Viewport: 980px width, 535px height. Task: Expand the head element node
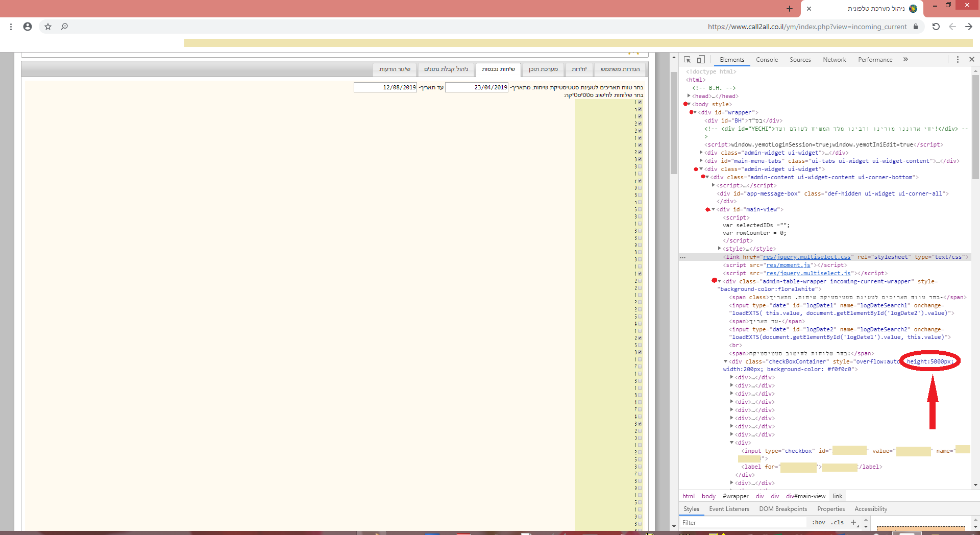click(x=689, y=96)
